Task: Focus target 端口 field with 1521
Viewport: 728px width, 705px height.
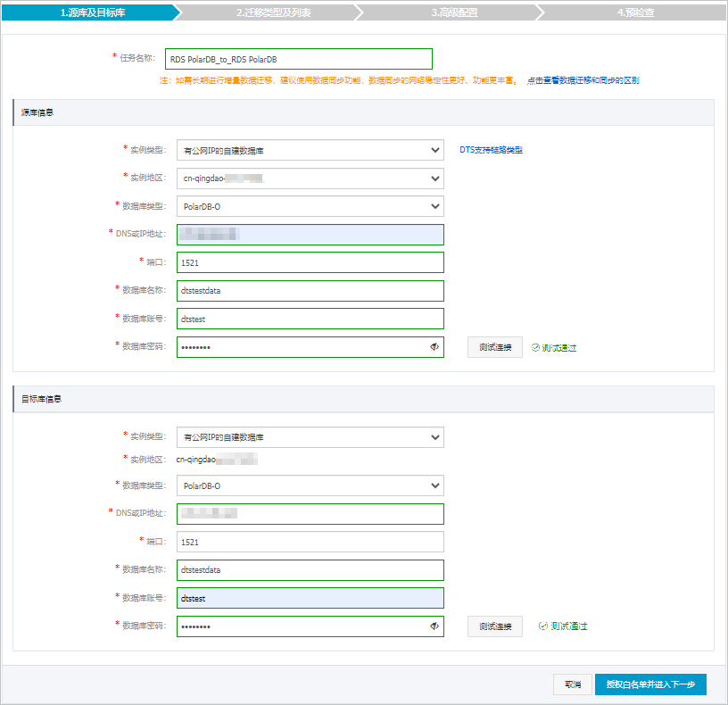Action: 310,542
